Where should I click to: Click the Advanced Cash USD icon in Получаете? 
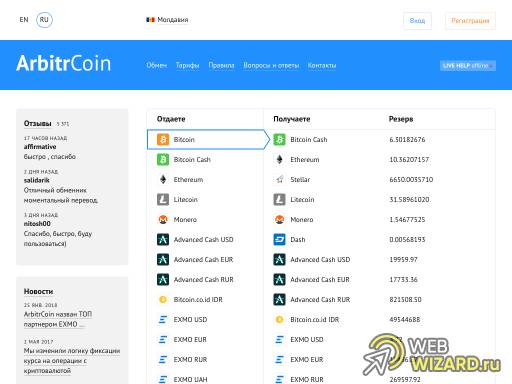[x=279, y=259]
